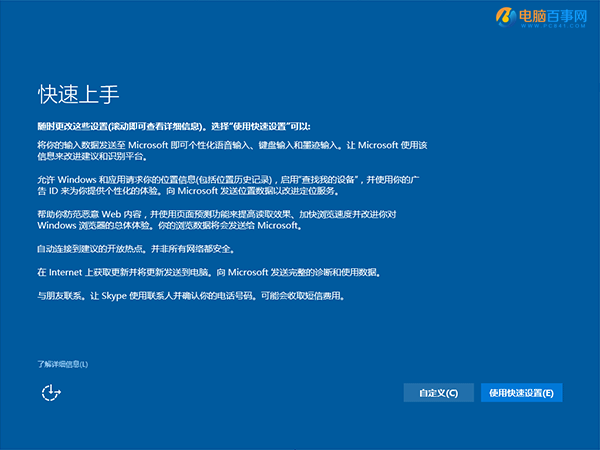Choose the 自定义(C) button

click(x=439, y=393)
